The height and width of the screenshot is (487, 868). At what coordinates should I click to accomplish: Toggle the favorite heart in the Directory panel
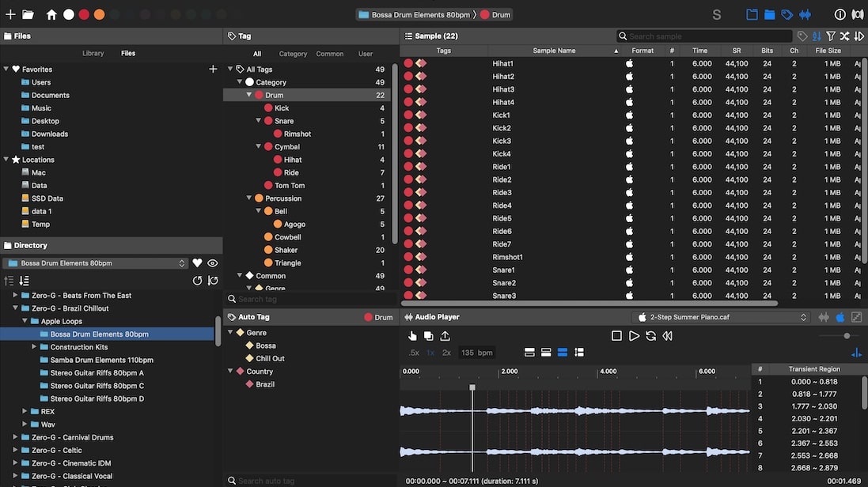click(197, 262)
